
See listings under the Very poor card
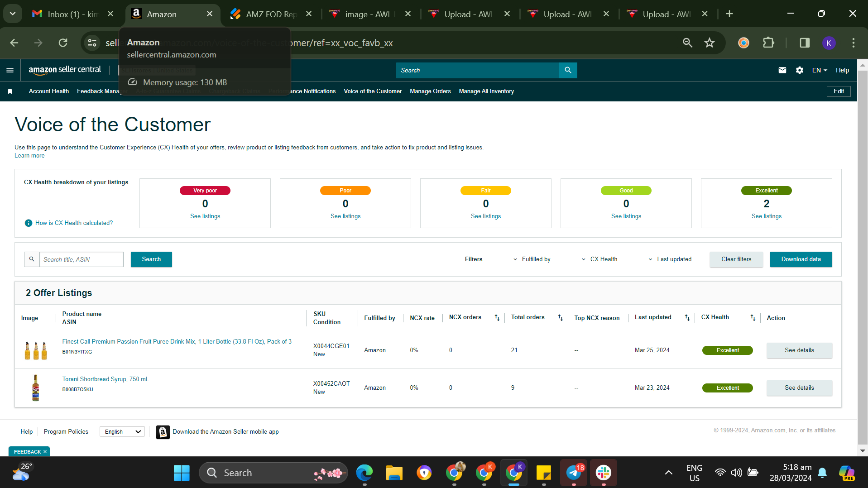[205, 216]
